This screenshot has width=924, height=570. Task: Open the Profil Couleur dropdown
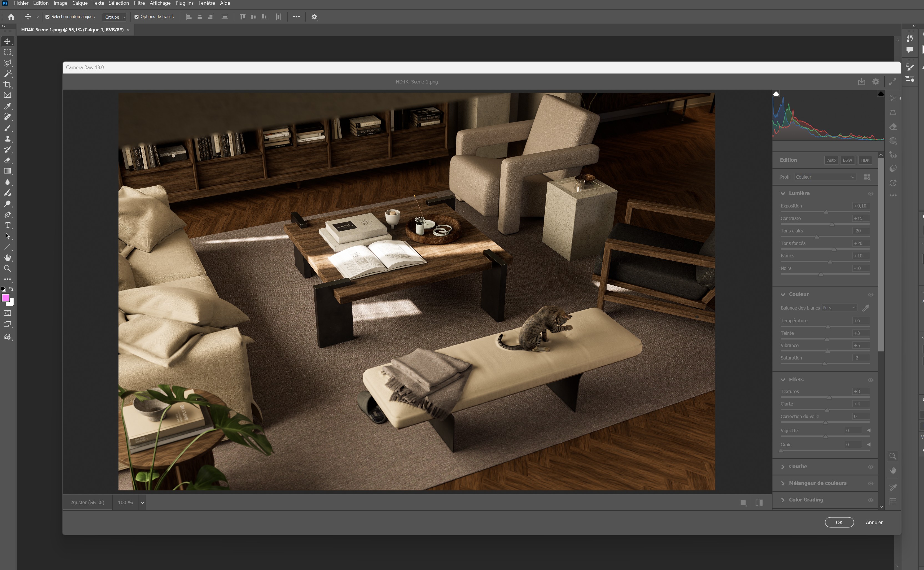coord(825,177)
